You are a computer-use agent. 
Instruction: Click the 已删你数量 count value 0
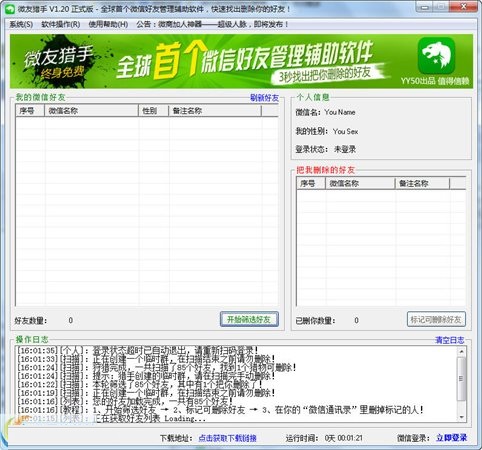click(x=356, y=320)
